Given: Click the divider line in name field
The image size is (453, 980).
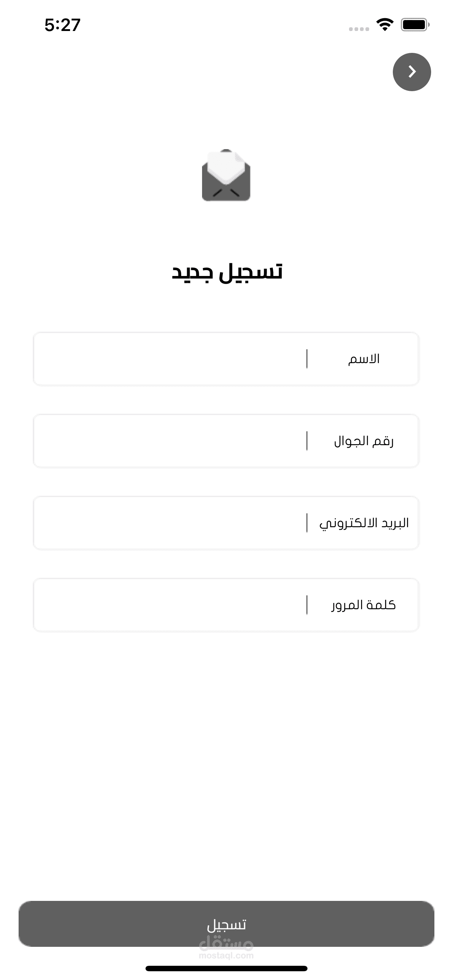Looking at the screenshot, I should coord(307,359).
